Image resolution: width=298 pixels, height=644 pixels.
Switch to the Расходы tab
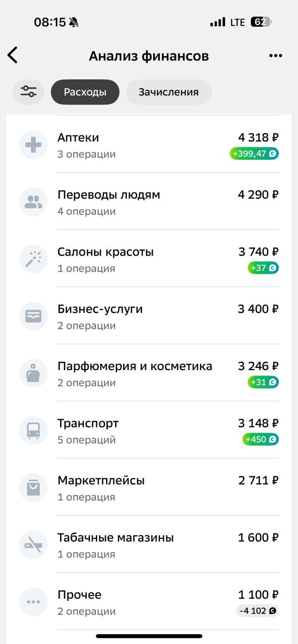coord(85,92)
